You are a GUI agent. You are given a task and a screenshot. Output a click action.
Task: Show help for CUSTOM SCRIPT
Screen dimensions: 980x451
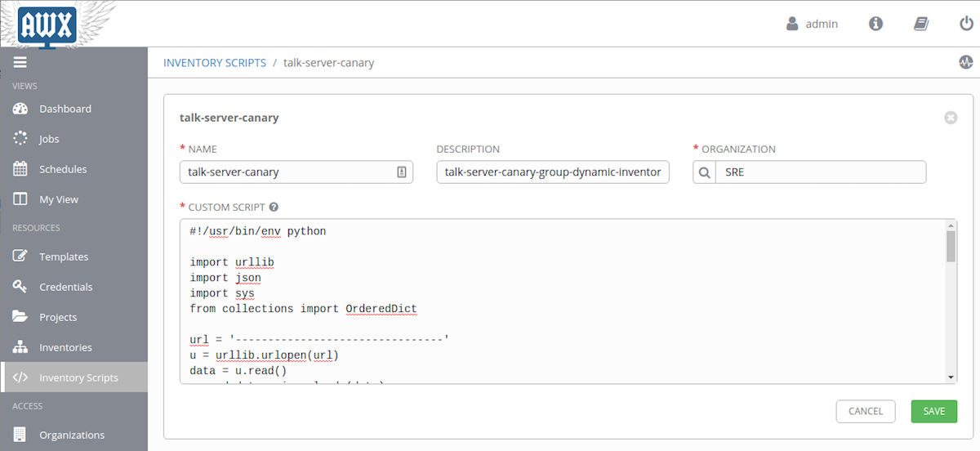point(274,208)
